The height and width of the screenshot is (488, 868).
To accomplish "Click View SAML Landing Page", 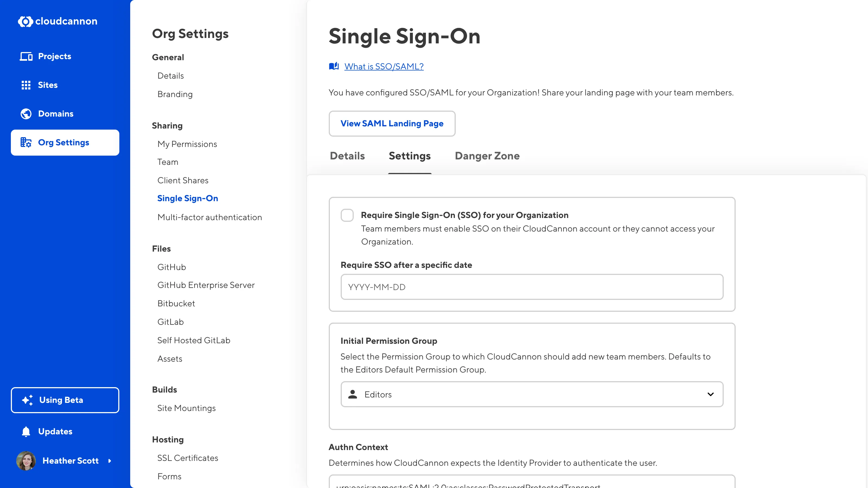I will [x=392, y=124].
